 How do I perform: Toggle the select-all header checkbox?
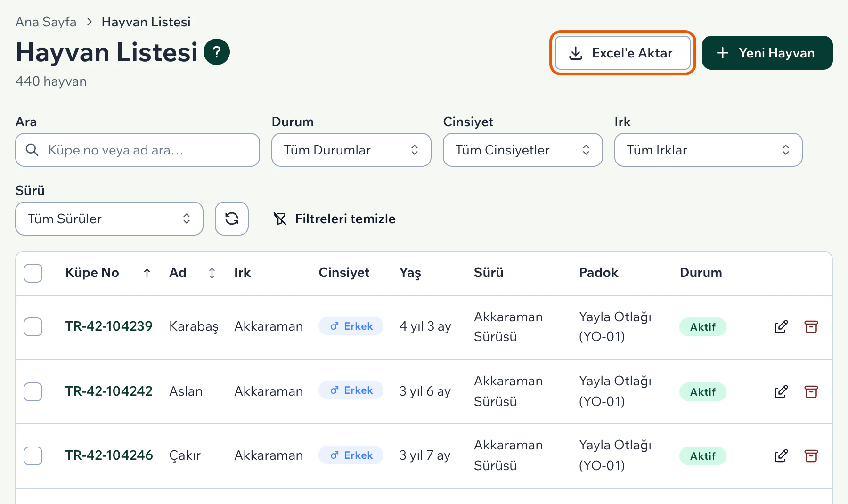click(33, 273)
